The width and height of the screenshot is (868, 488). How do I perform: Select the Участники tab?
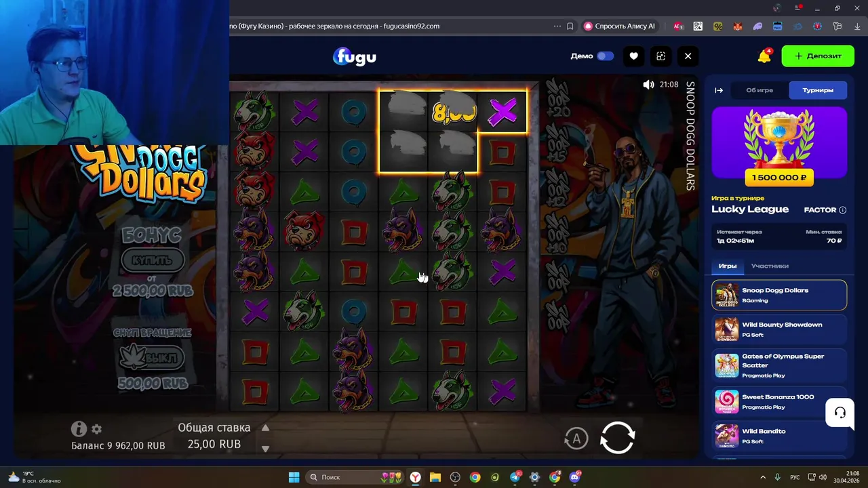click(x=770, y=266)
